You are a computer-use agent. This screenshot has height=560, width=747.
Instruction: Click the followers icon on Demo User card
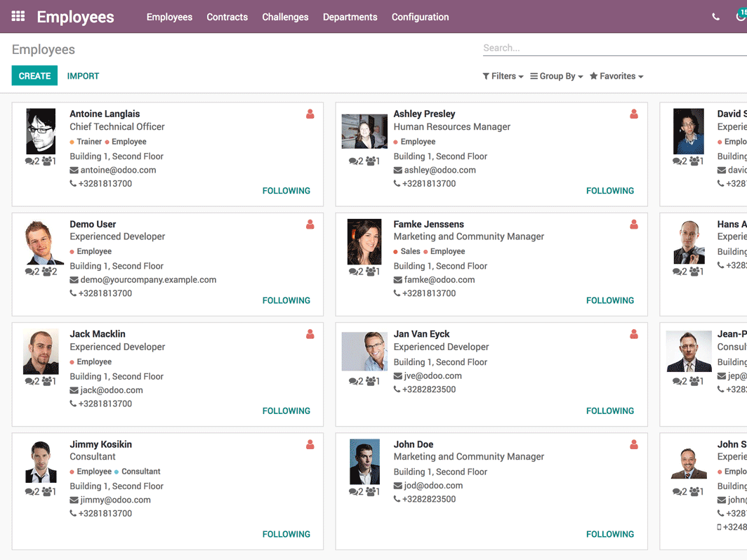coord(48,272)
